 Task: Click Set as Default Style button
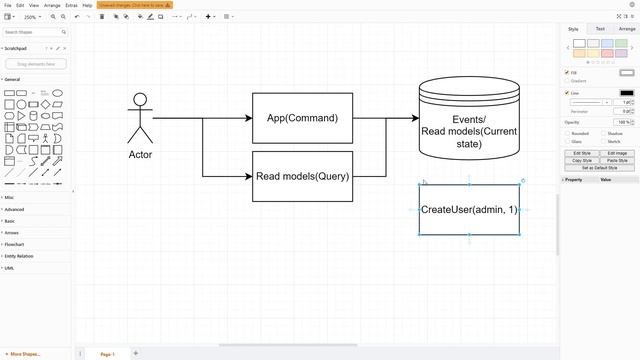(x=600, y=168)
